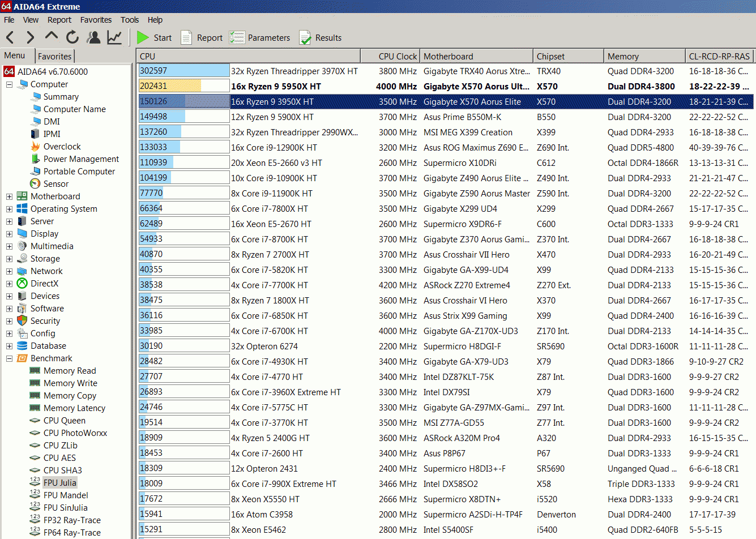The height and width of the screenshot is (539, 756).
Task: Click the Refresh toolbar icon
Action: tap(72, 38)
